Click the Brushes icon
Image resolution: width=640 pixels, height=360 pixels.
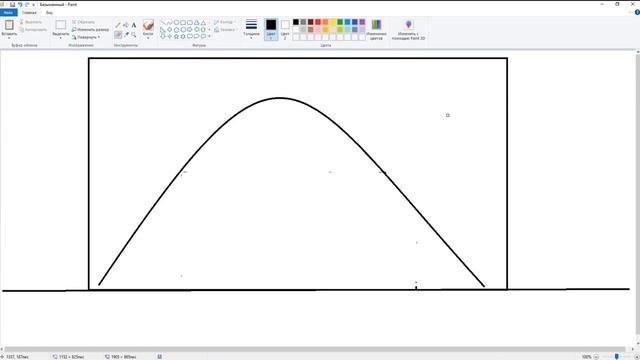[x=148, y=25]
